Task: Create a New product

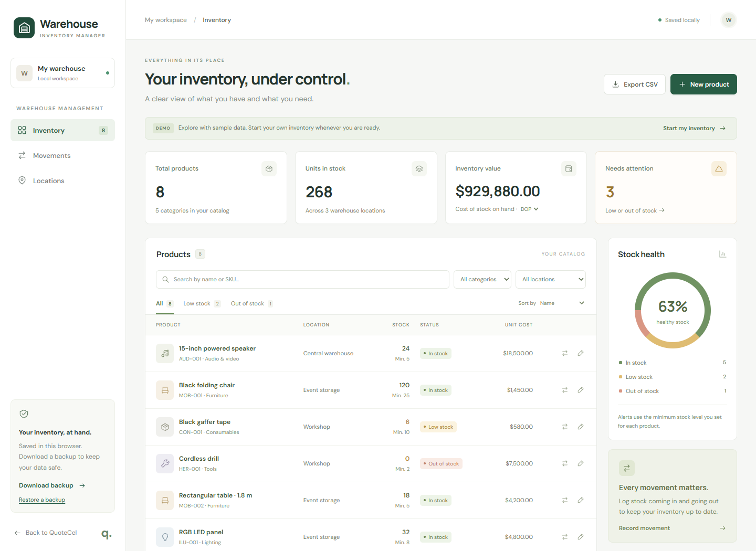Action: tap(703, 84)
